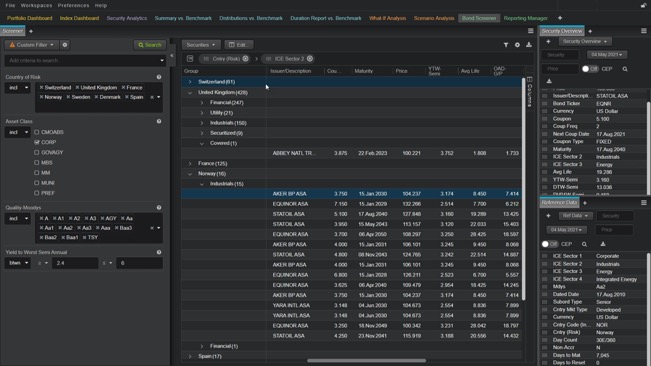Download the Reference Data

tap(602, 244)
